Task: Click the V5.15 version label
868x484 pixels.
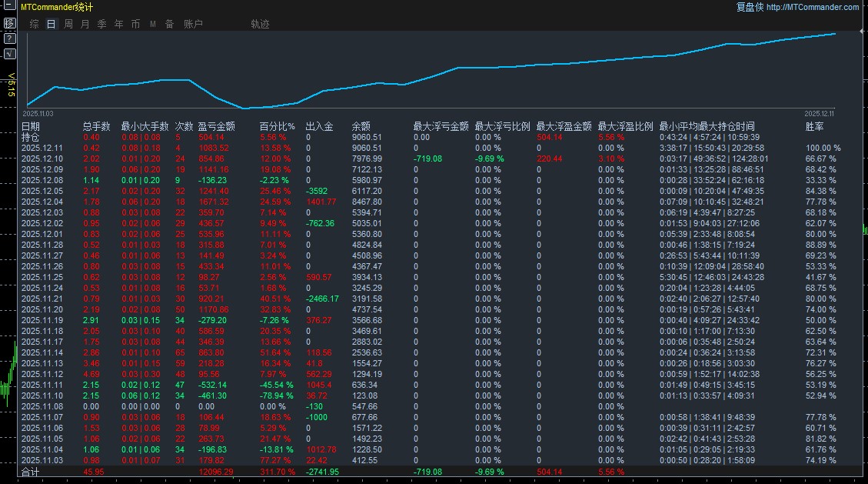Action: point(11,85)
